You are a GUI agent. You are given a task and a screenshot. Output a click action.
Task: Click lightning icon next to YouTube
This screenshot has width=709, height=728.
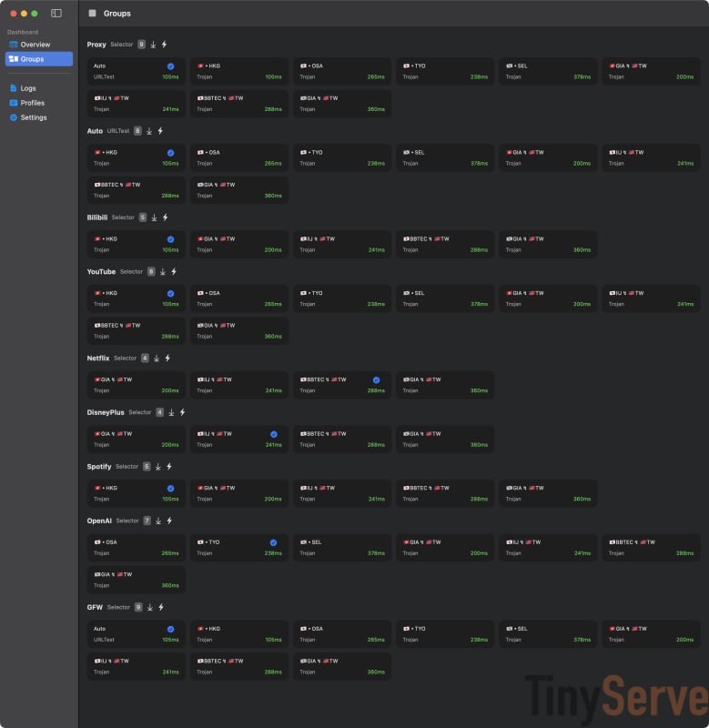coord(174,271)
